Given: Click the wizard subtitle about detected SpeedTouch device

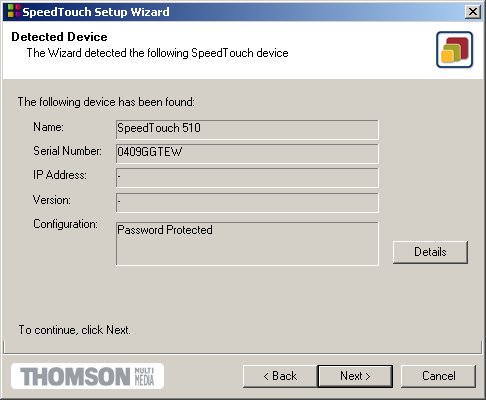Looking at the screenshot, I should [x=157, y=53].
